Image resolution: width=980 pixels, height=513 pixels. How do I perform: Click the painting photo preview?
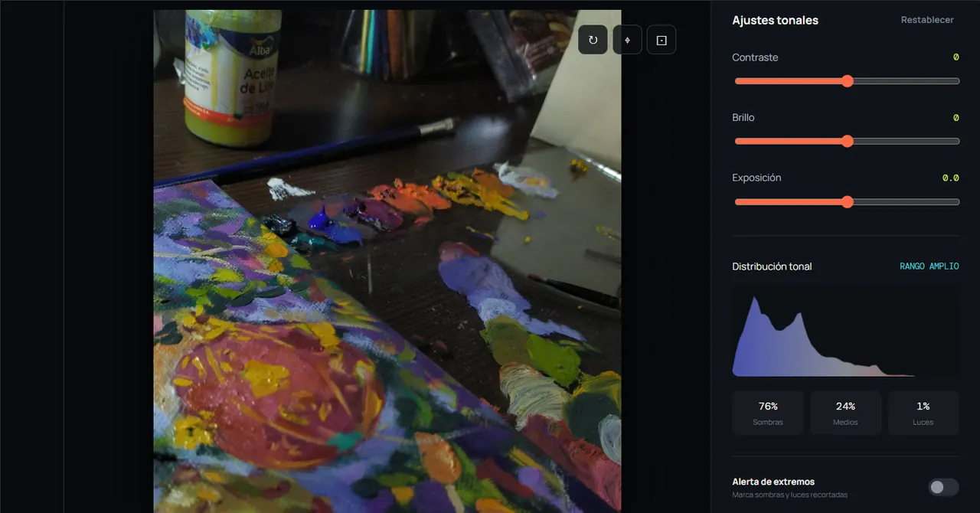pyautogui.click(x=387, y=261)
